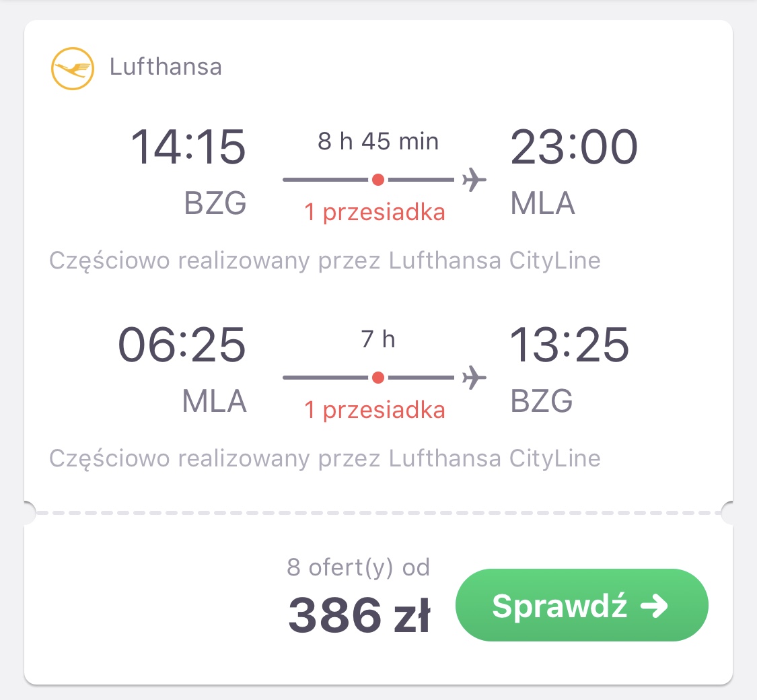This screenshot has width=757, height=700.
Task: Click the Lufthansa crane logo
Action: pyautogui.click(x=73, y=69)
